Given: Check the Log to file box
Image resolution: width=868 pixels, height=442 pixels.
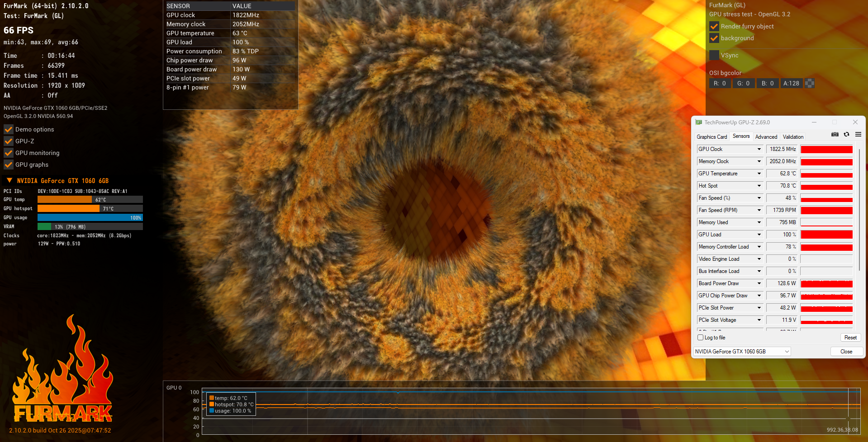Looking at the screenshot, I should click(x=700, y=338).
